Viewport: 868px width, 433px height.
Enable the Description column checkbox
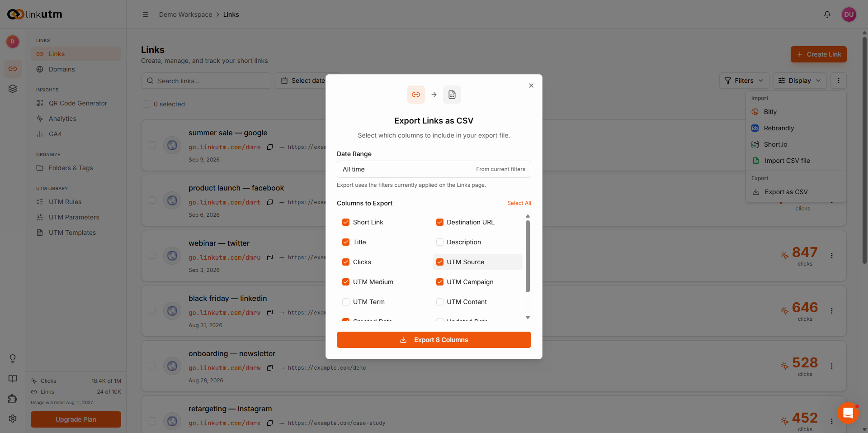point(440,242)
